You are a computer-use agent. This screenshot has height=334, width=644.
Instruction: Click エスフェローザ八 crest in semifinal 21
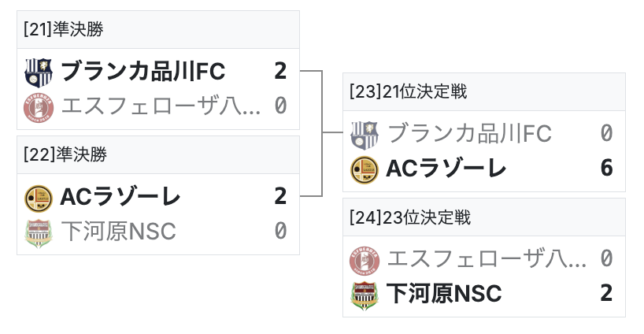pyautogui.click(x=38, y=105)
